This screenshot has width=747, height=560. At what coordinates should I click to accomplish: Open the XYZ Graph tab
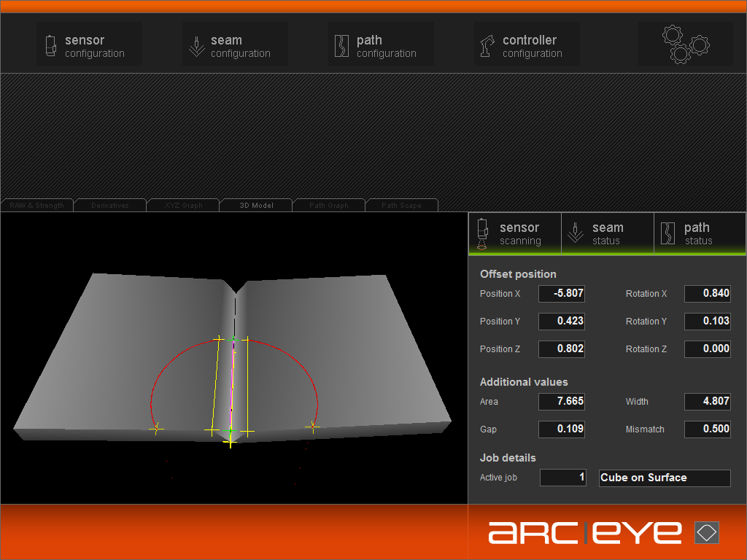(x=183, y=206)
